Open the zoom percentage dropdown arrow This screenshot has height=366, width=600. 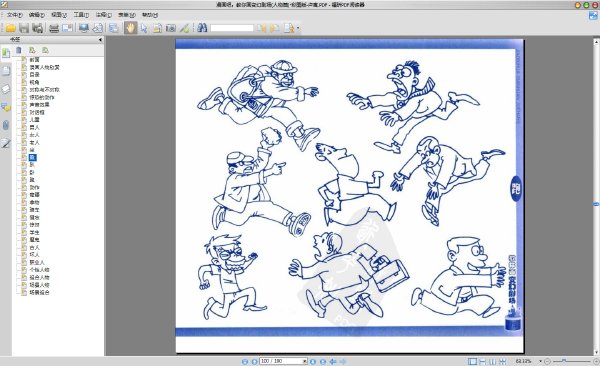click(540, 361)
